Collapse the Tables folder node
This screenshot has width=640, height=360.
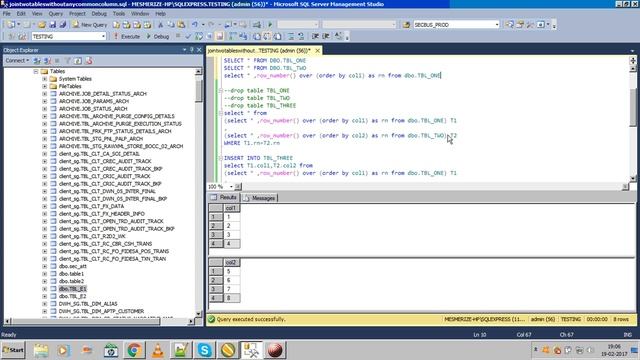pos(36,71)
